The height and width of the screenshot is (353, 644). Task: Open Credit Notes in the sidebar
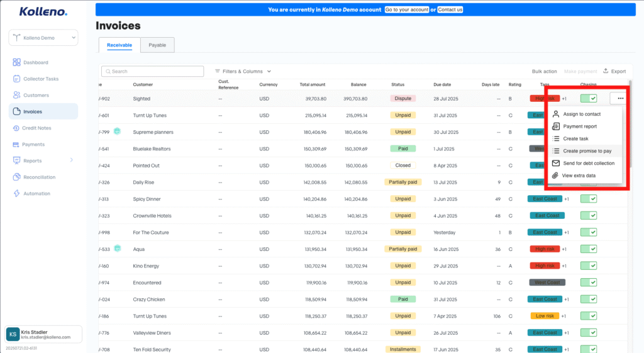click(37, 128)
